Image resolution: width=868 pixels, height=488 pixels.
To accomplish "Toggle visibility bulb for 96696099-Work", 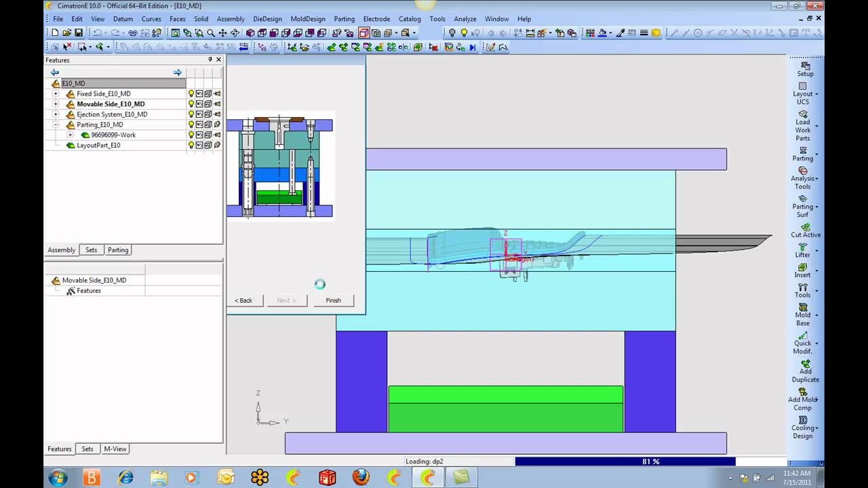I will [x=191, y=134].
